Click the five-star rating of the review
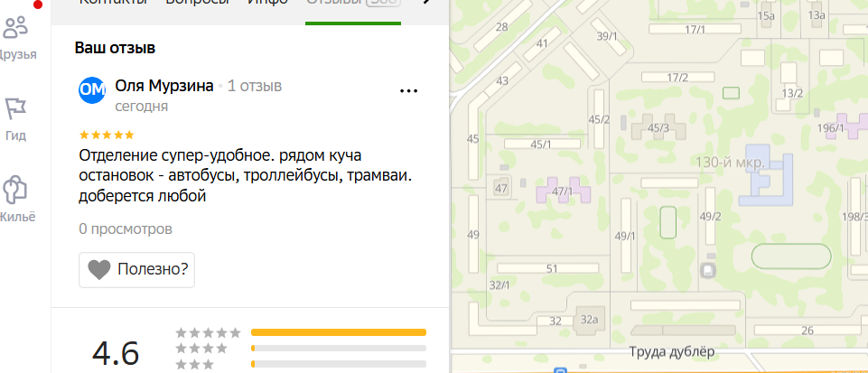 [107, 135]
